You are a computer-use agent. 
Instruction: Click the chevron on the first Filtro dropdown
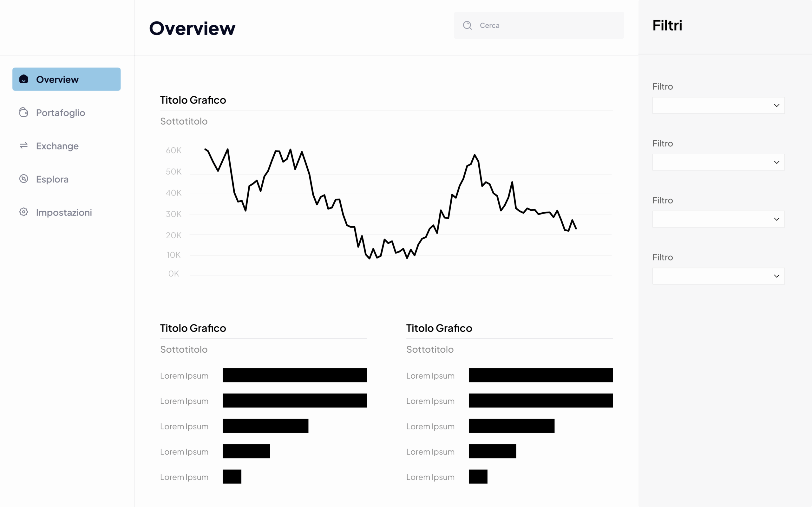click(776, 105)
